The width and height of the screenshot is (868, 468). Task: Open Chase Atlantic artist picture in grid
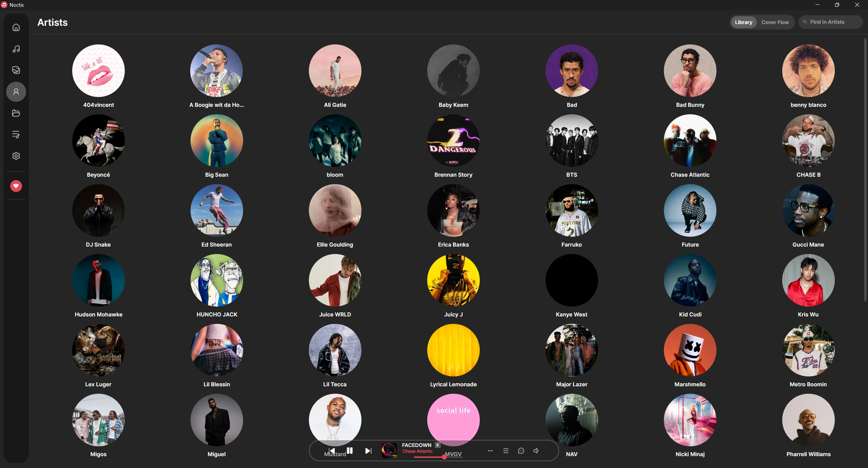pyautogui.click(x=690, y=140)
